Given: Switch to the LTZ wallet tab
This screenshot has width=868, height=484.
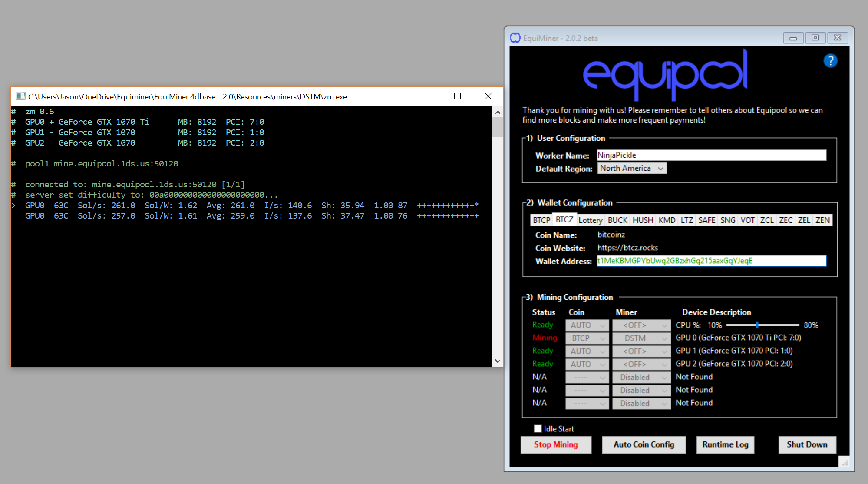Looking at the screenshot, I should click(x=687, y=220).
